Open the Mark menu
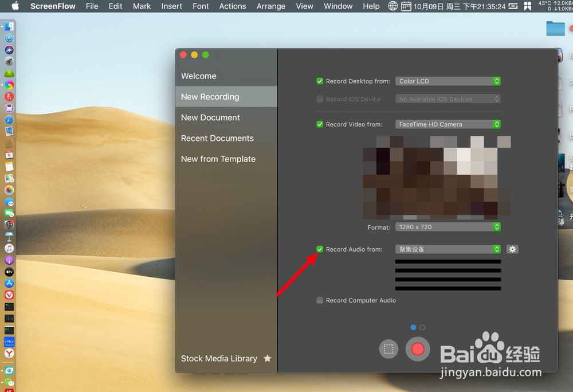 (142, 6)
